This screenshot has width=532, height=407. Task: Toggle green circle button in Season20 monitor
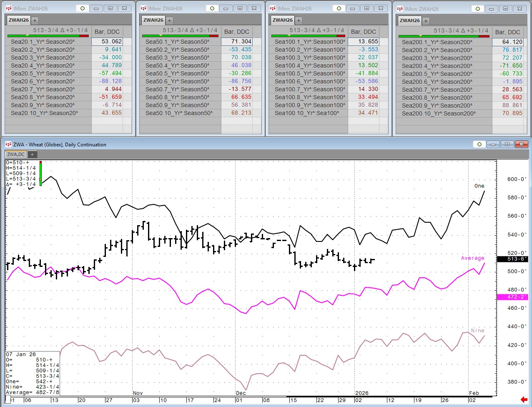82,8
